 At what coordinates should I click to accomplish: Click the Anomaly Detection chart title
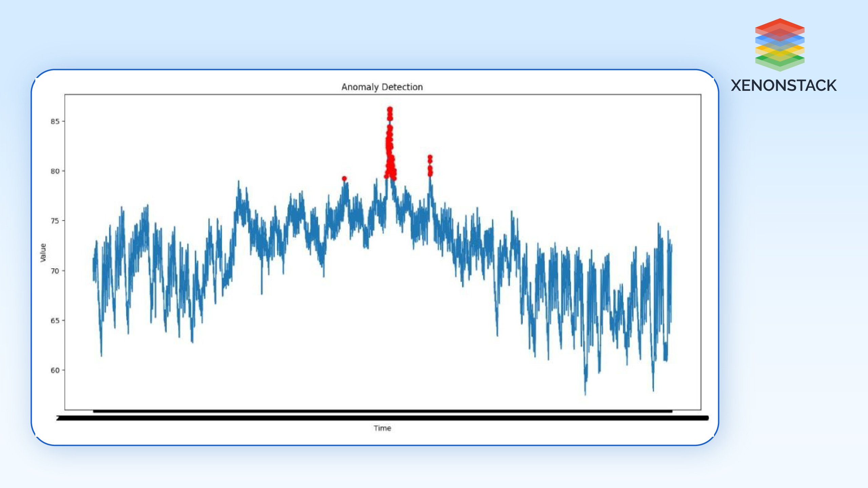pos(382,87)
